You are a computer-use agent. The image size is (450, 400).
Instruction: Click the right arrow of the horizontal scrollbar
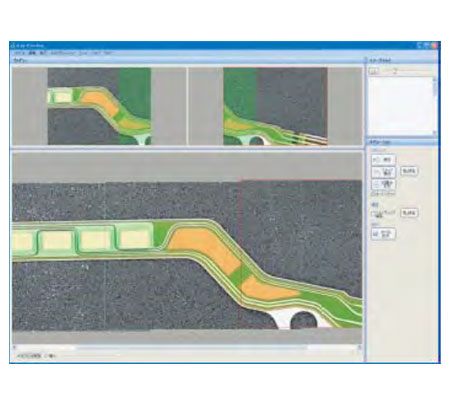(x=360, y=347)
